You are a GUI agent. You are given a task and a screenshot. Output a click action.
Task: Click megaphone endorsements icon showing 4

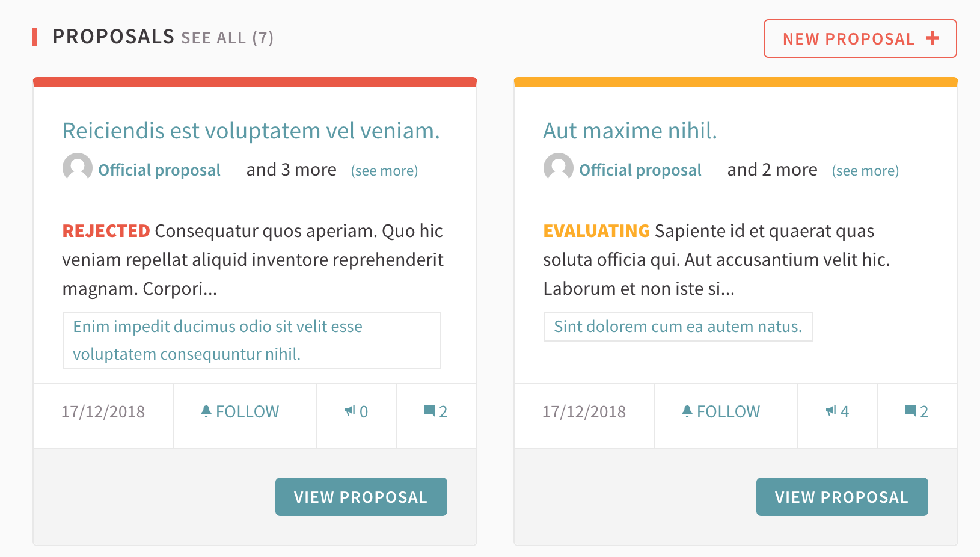831,411
